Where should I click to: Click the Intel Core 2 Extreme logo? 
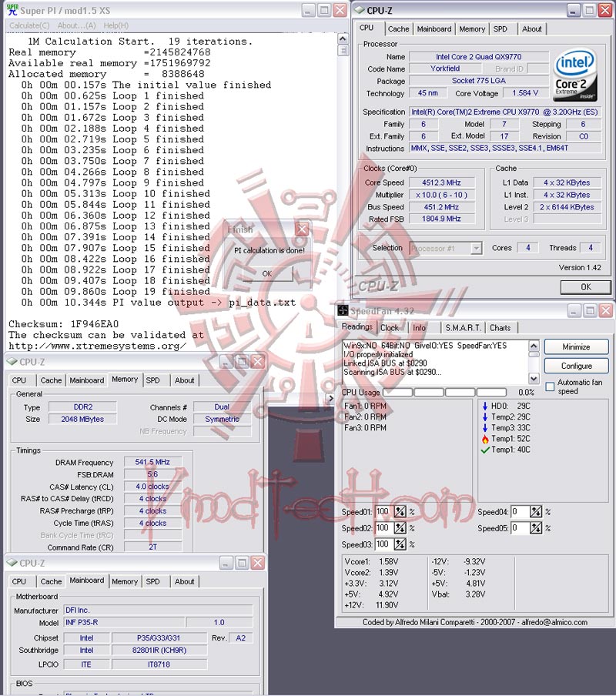575,75
